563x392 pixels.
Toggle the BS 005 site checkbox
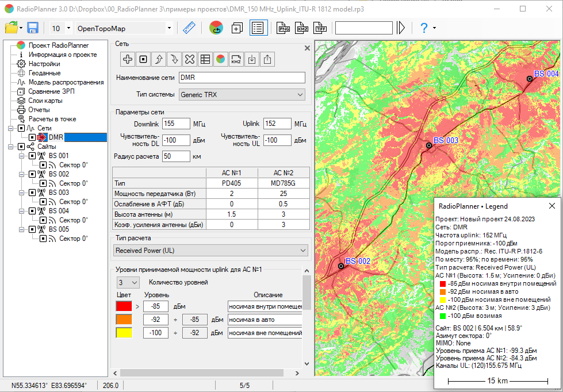coord(32,229)
